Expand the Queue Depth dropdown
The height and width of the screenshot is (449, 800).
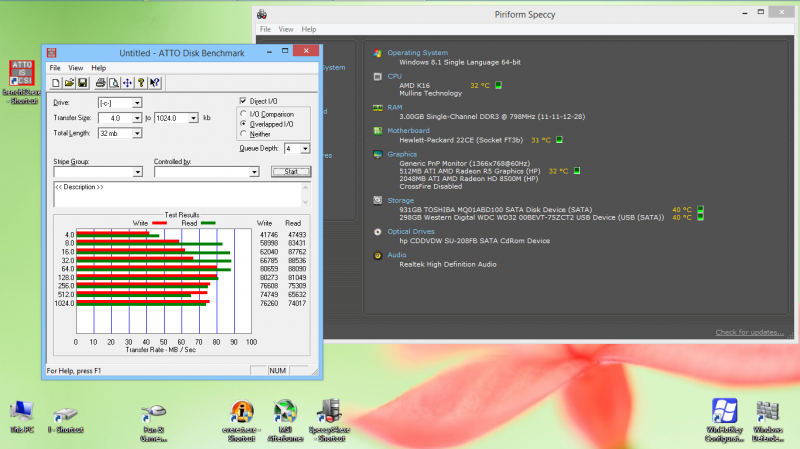point(304,148)
